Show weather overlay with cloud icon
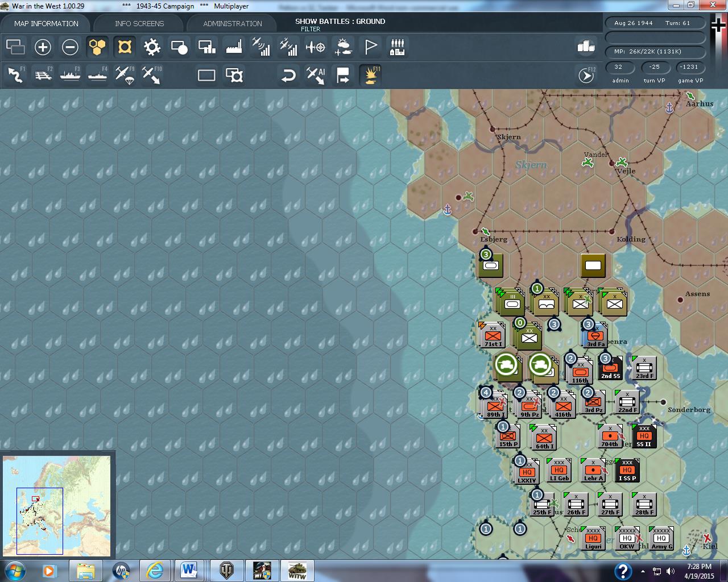Screen dimensions: 728x582 click(343, 47)
